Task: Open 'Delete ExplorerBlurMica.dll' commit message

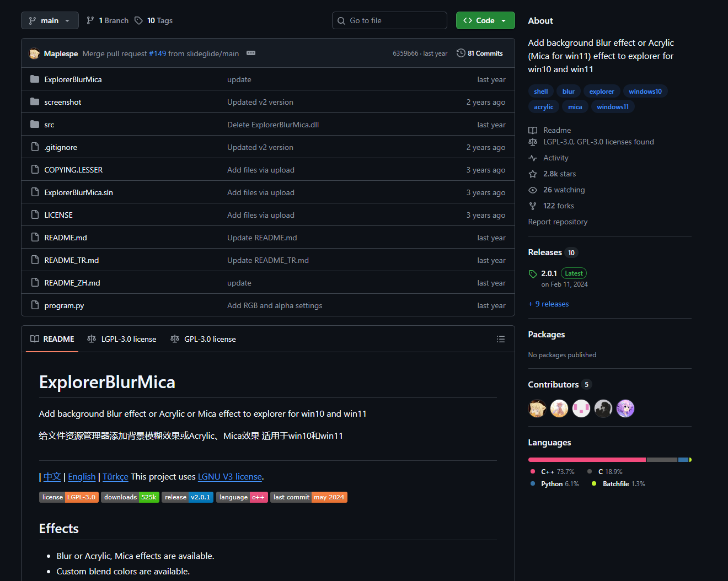Action: [x=273, y=125]
